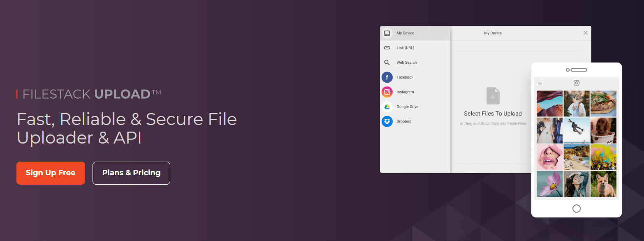
Task: Click the Sign Up Free button
Action: [x=51, y=173]
